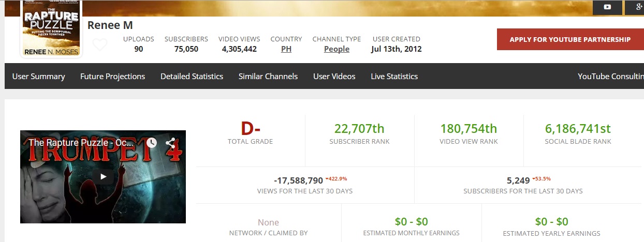Viewport: 644px width, 242px height.
Task: Select the estimated monthly earnings $0 - $0
Action: coord(411,222)
